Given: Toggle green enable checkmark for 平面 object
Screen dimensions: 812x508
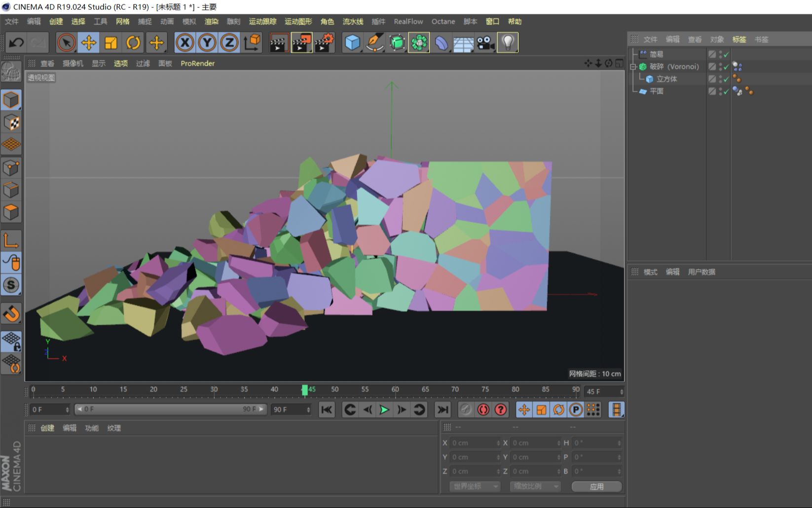Looking at the screenshot, I should point(726,91).
